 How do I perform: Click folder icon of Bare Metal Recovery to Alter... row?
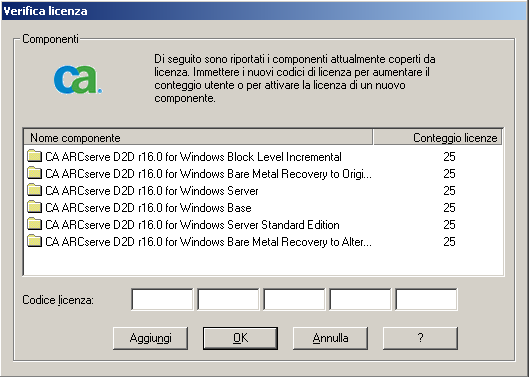34,241
